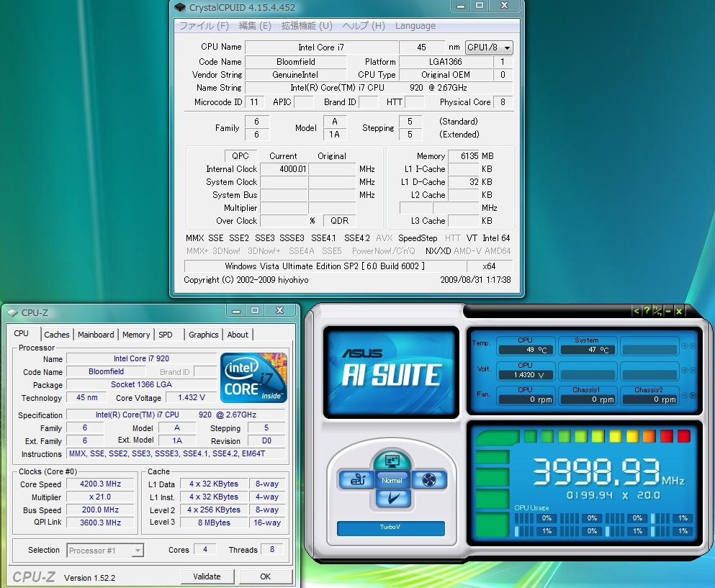Click the sleeping monitor icon in AI Suite
Viewport: 715px width, 588px height.
(392, 460)
